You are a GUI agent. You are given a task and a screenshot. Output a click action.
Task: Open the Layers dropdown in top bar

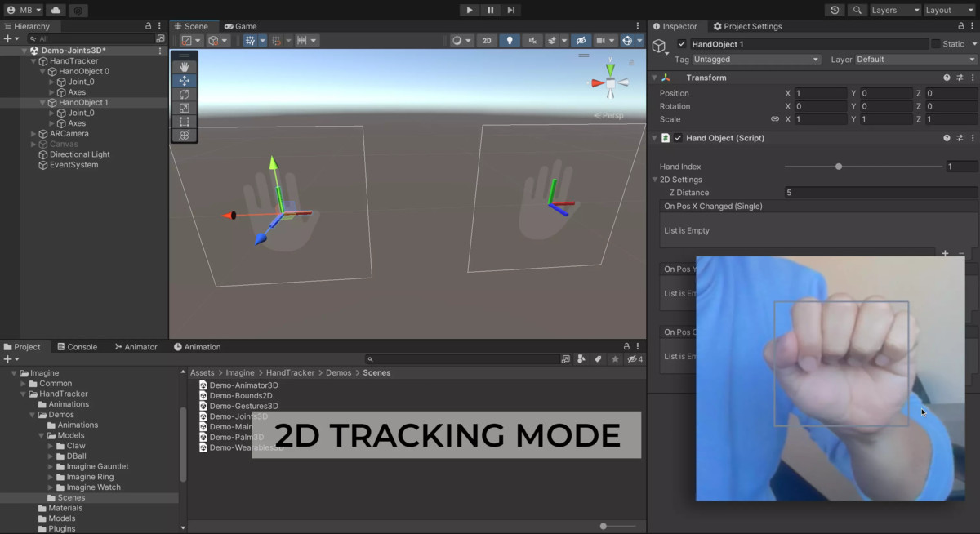(895, 10)
